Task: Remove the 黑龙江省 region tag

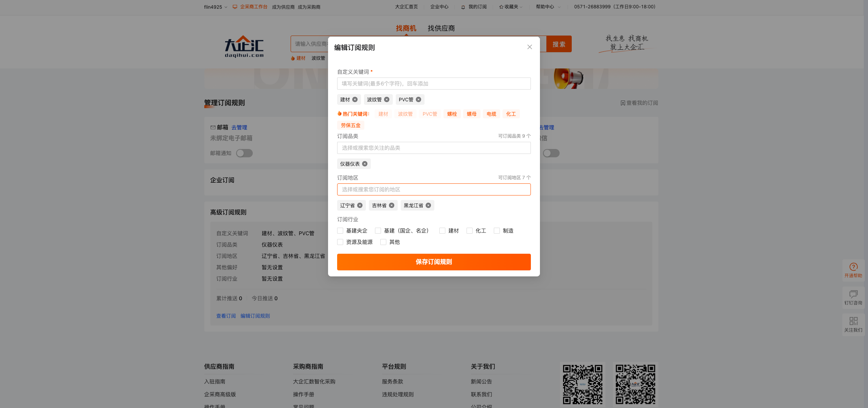Action: coord(428,205)
